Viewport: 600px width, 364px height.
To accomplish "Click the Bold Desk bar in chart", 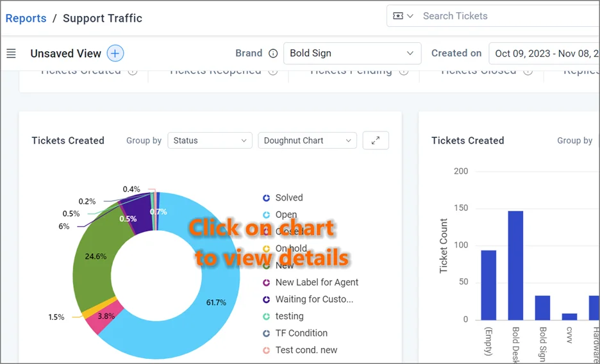I will coord(515,265).
